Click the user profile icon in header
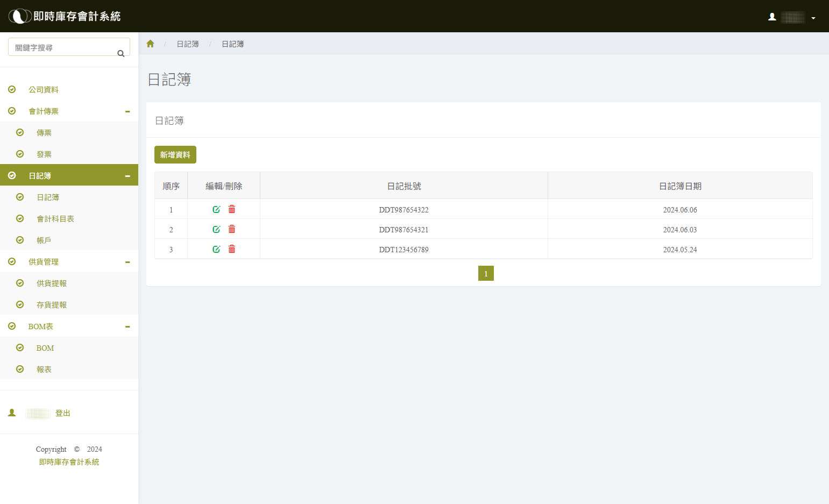The image size is (829, 504). 772,17
